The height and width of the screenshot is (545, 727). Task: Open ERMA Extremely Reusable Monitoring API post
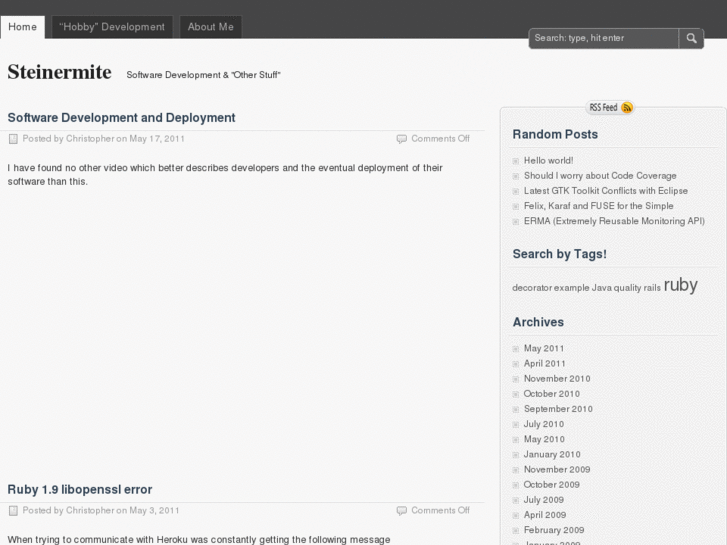(614, 221)
